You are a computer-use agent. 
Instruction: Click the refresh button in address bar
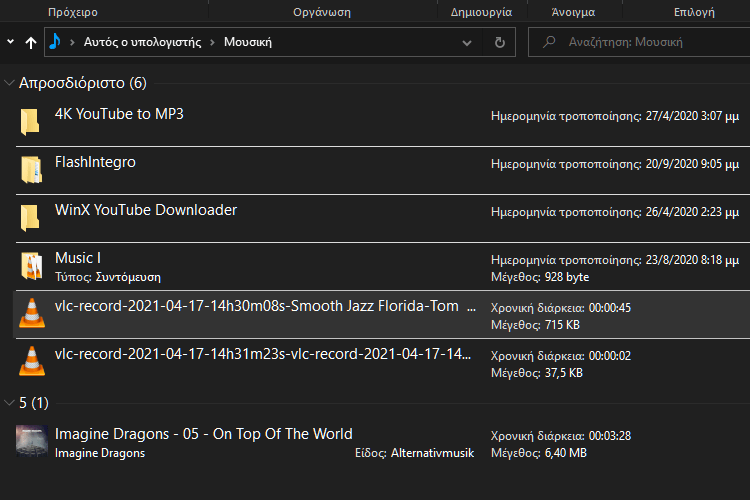point(499,43)
